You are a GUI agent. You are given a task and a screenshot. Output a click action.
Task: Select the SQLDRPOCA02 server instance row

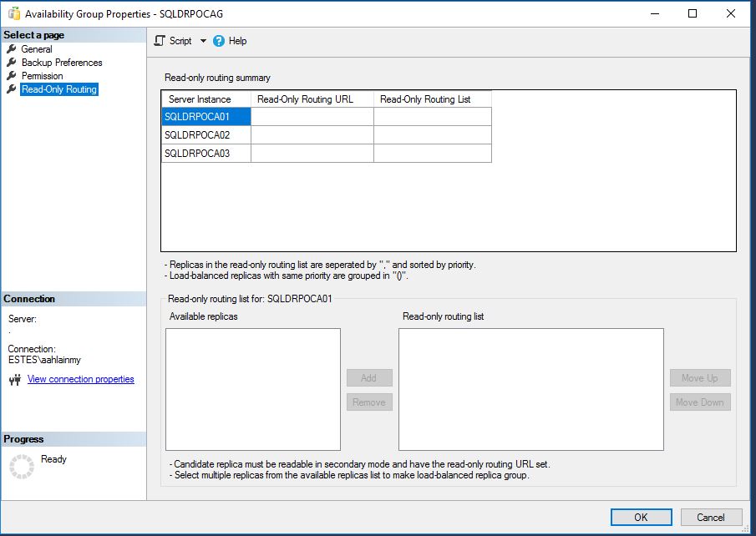(205, 134)
